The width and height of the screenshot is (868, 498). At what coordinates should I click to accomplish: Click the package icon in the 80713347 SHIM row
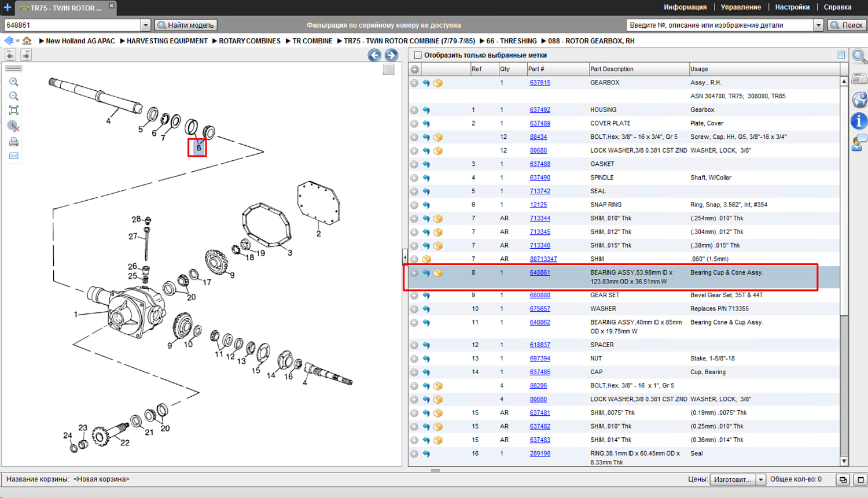pos(426,259)
